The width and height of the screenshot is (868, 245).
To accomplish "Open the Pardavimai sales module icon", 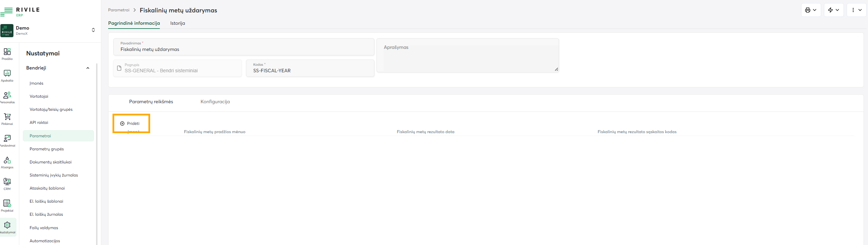I will [7, 140].
